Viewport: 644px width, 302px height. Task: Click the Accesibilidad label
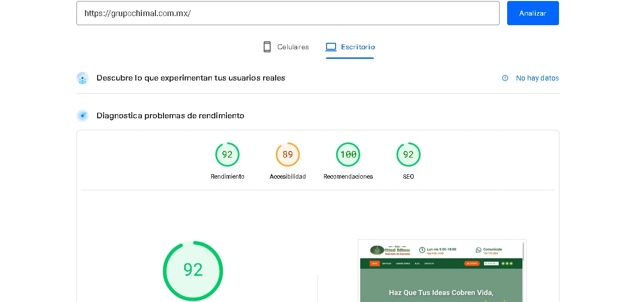tap(288, 177)
